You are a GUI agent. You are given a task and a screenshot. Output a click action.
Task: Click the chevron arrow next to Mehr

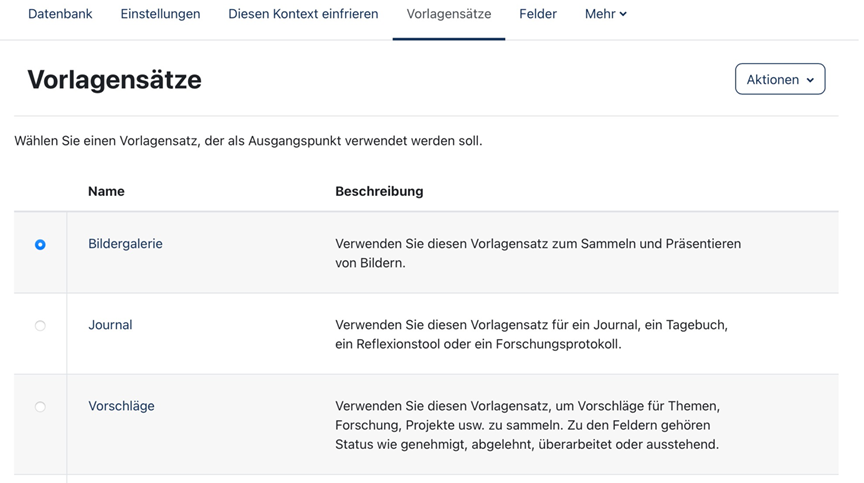point(623,14)
